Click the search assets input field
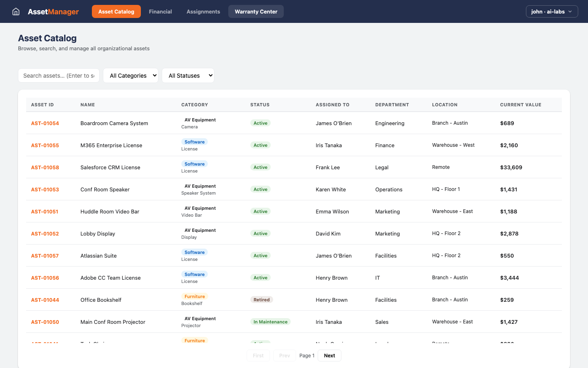Image resolution: width=588 pixels, height=368 pixels. tap(58, 75)
